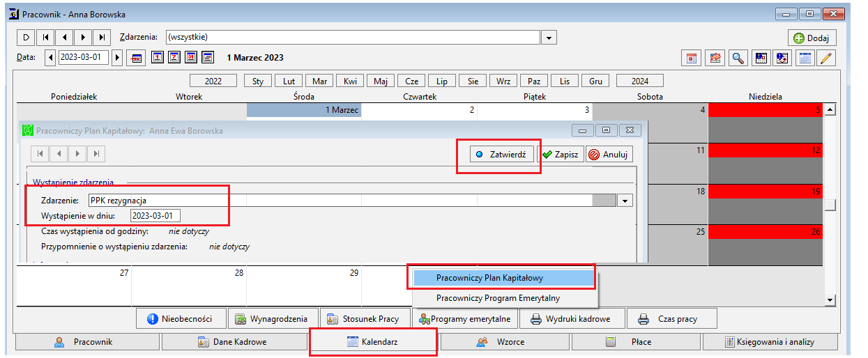Image resolution: width=868 pixels, height=358 pixels.
Task: Select month Sty
Action: pos(258,81)
